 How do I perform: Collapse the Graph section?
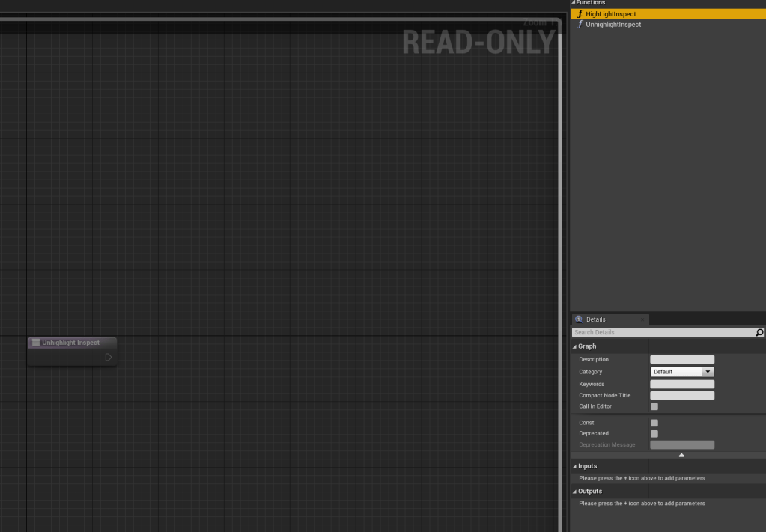tap(574, 346)
